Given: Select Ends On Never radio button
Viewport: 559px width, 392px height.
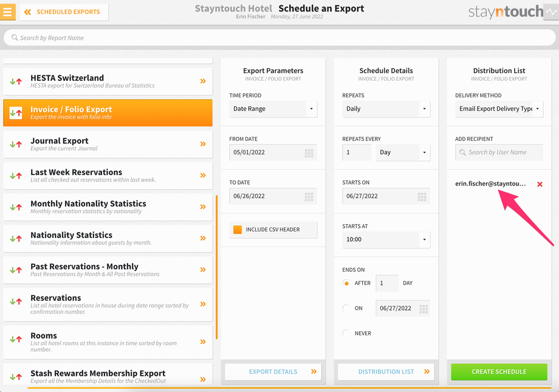Looking at the screenshot, I should [x=346, y=333].
